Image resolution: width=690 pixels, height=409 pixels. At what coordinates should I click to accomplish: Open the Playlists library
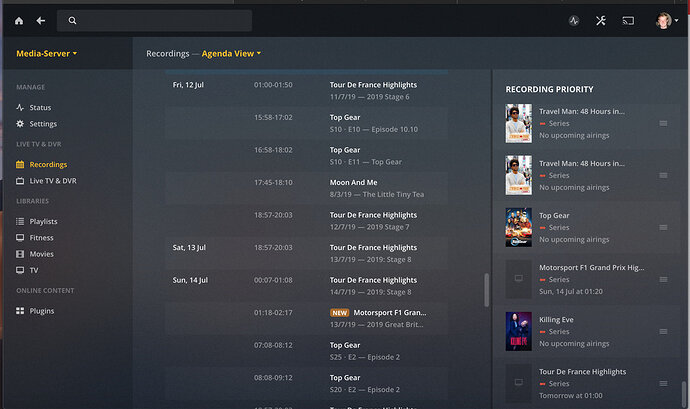point(43,221)
